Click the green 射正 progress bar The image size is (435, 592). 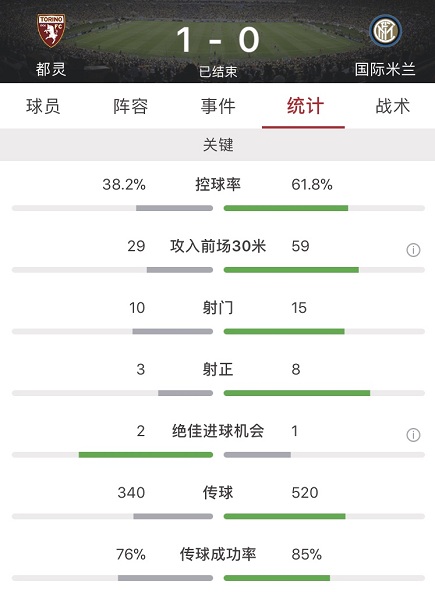coord(297,393)
